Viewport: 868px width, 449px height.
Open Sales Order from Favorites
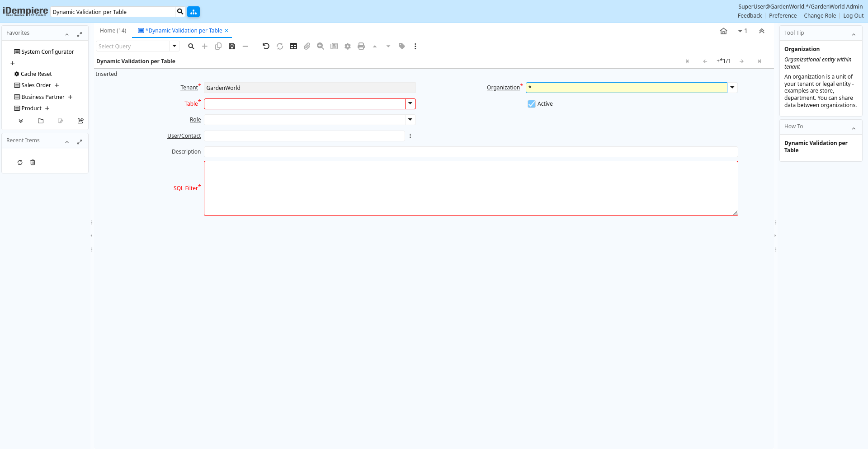[x=36, y=85]
